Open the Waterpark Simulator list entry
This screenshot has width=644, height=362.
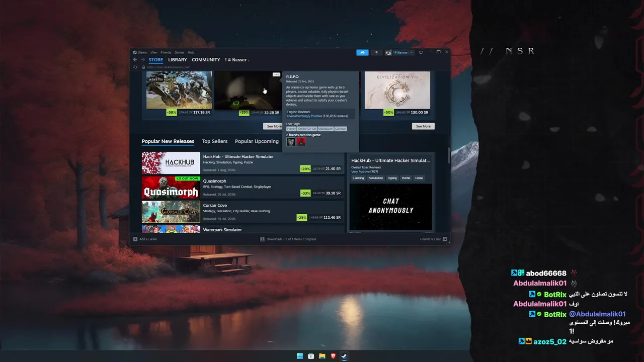(243, 229)
